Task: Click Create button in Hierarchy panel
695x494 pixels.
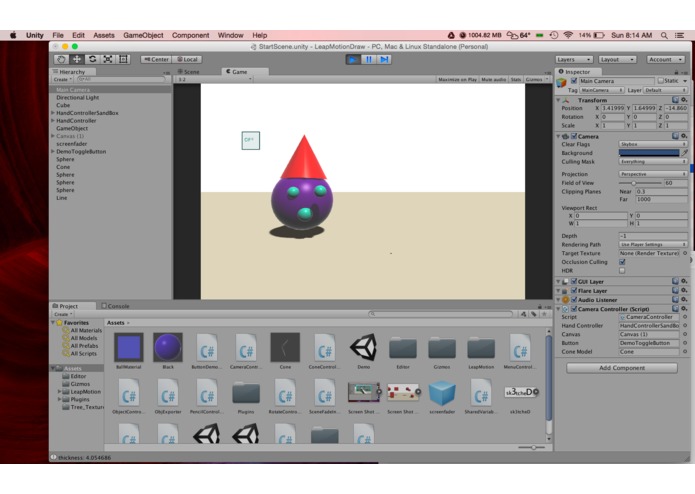Action: point(62,79)
